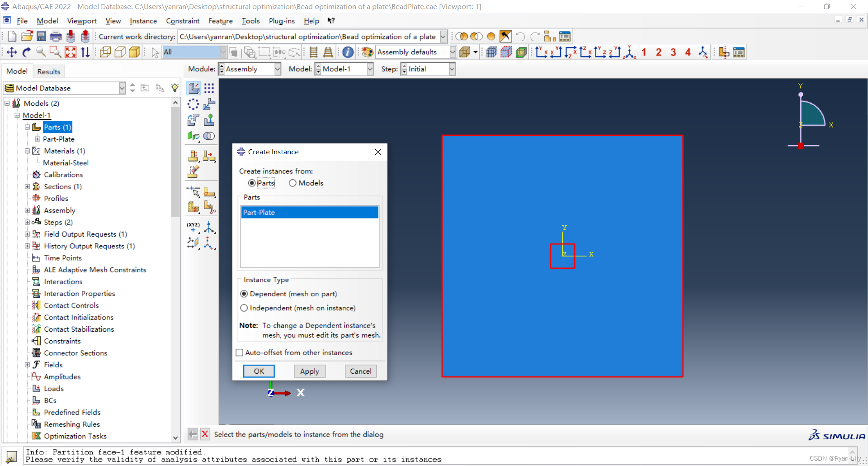The width and height of the screenshot is (868, 466).
Task: Expand the Steps (2) tree node
Action: [27, 222]
